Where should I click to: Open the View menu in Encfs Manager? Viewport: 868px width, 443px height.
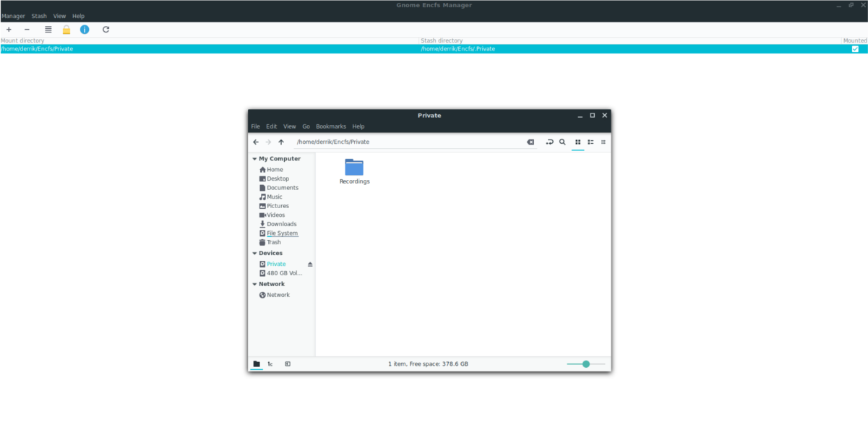59,16
